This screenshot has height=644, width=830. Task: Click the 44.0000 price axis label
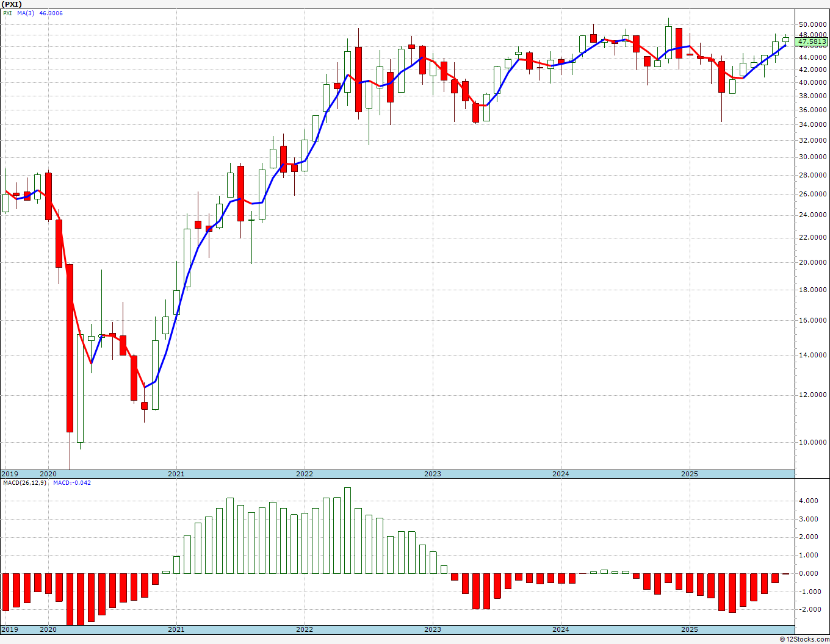coord(812,57)
